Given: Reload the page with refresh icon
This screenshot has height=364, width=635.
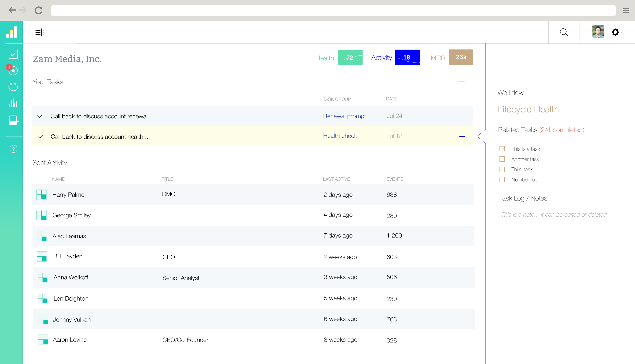Looking at the screenshot, I should point(38,10).
